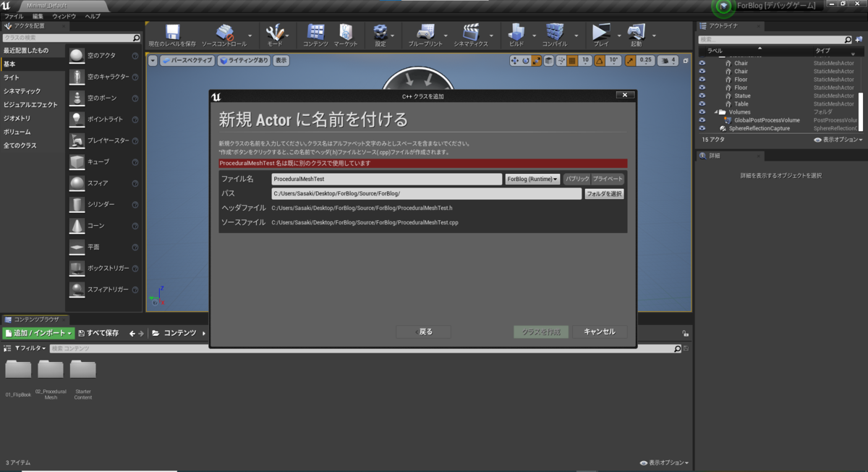The height and width of the screenshot is (472, 868).
Task: Click content browser back arrow
Action: click(132, 333)
